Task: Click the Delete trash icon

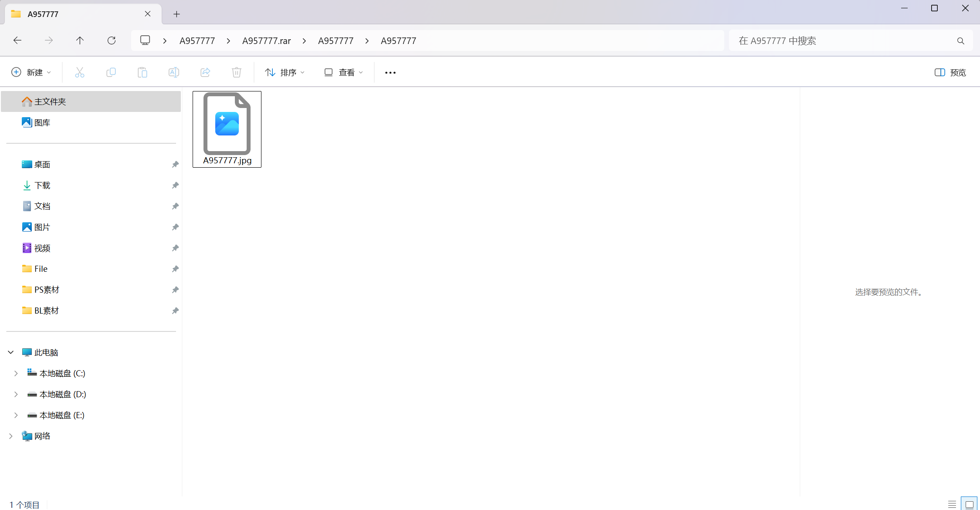Action: tap(236, 72)
